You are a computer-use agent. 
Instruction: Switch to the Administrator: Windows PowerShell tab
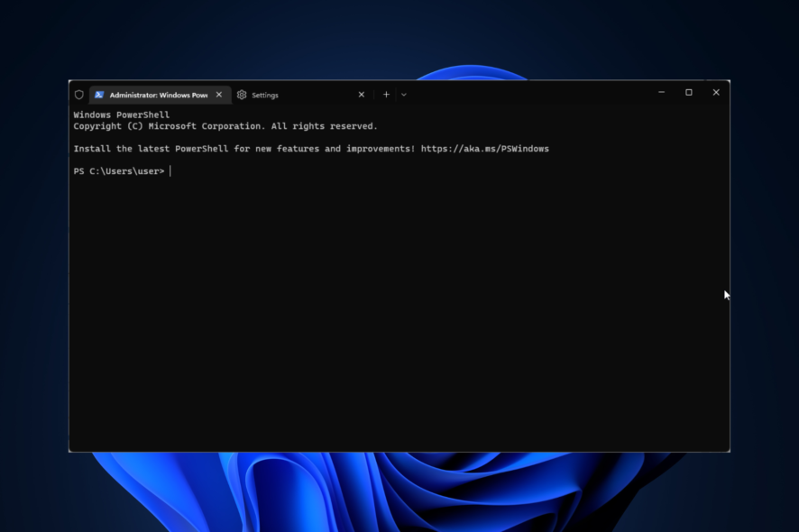161,95
